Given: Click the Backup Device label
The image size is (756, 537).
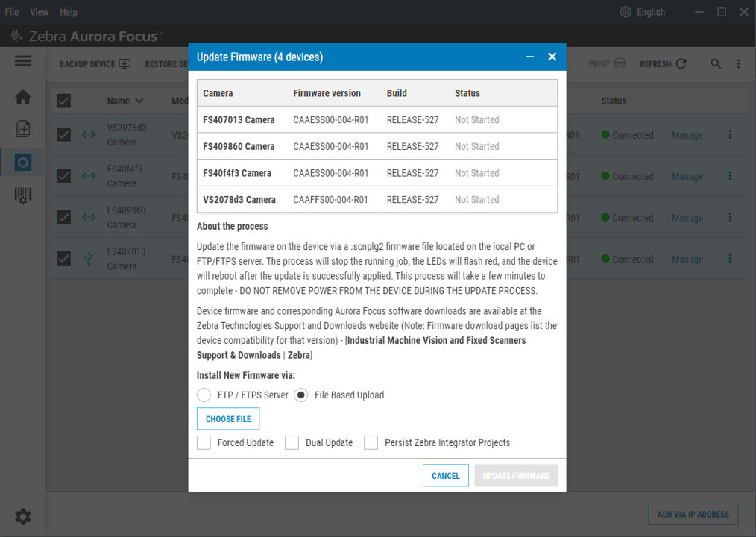Looking at the screenshot, I should click(87, 64).
